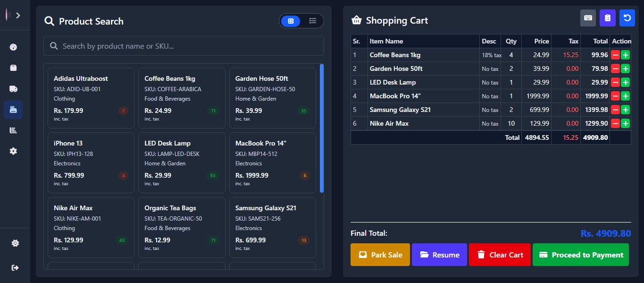Expand the sidebar with the chevron arrow
This screenshot has height=283, width=644.
click(17, 15)
